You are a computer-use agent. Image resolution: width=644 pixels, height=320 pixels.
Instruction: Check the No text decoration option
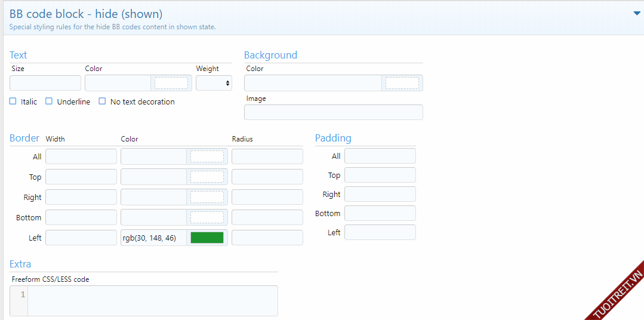point(102,101)
